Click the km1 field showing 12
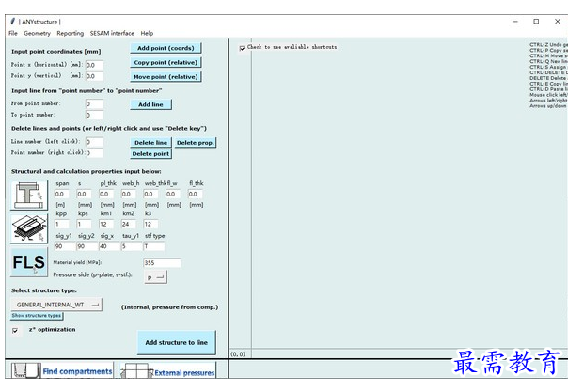 tap(106, 225)
